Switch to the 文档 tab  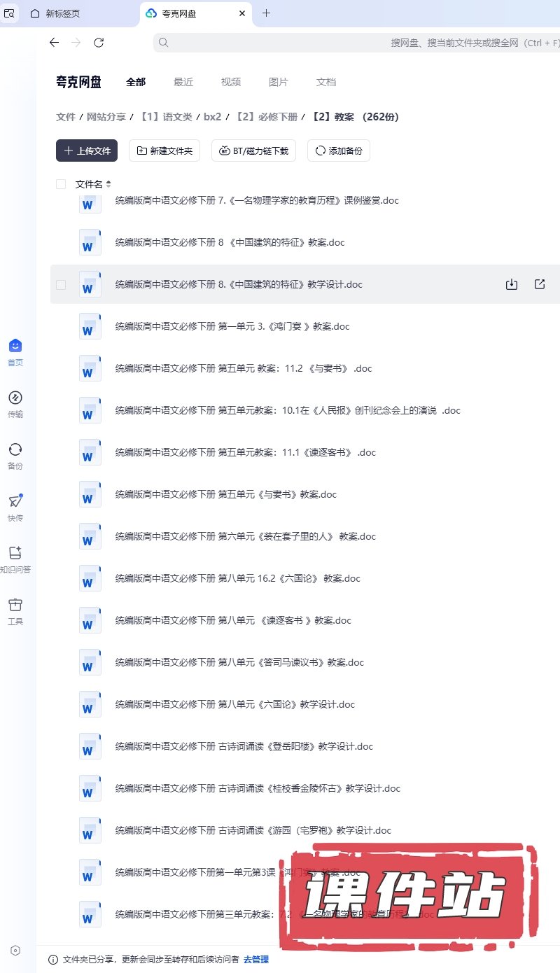(326, 82)
